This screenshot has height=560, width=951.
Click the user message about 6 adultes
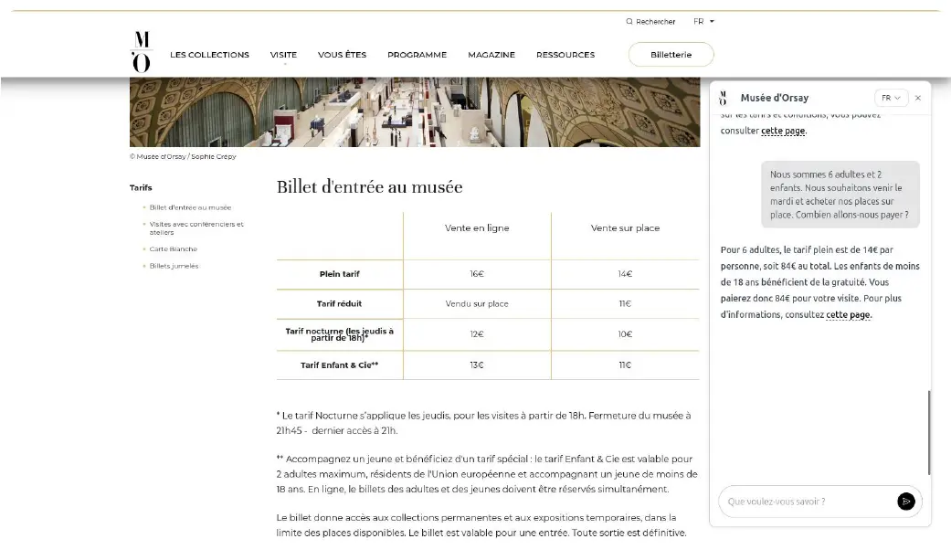coord(840,195)
